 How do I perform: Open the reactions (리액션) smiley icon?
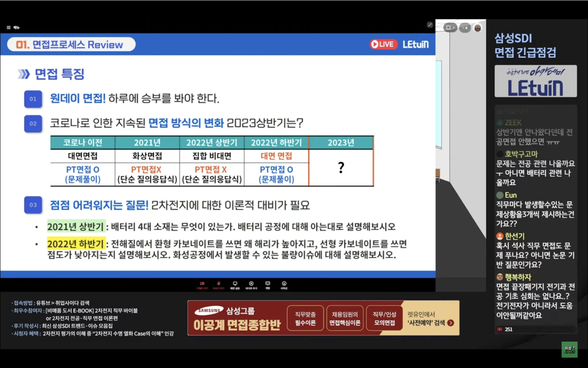pyautogui.click(x=284, y=285)
